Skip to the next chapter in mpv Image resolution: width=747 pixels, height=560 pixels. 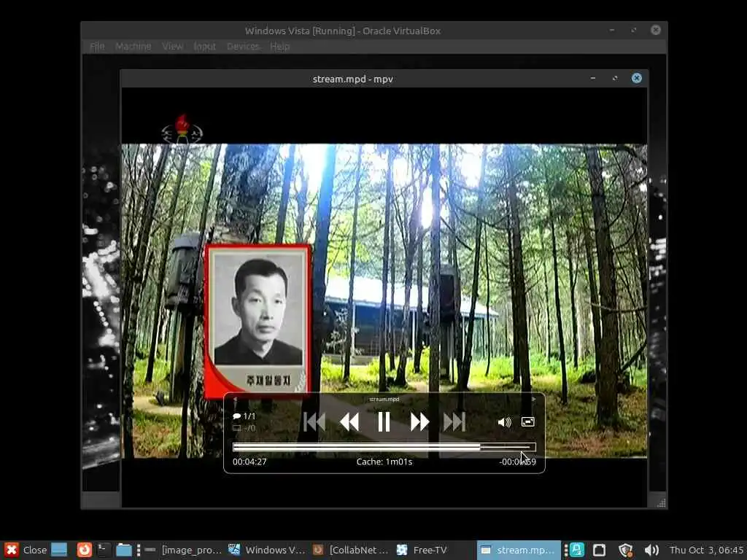coord(454,422)
